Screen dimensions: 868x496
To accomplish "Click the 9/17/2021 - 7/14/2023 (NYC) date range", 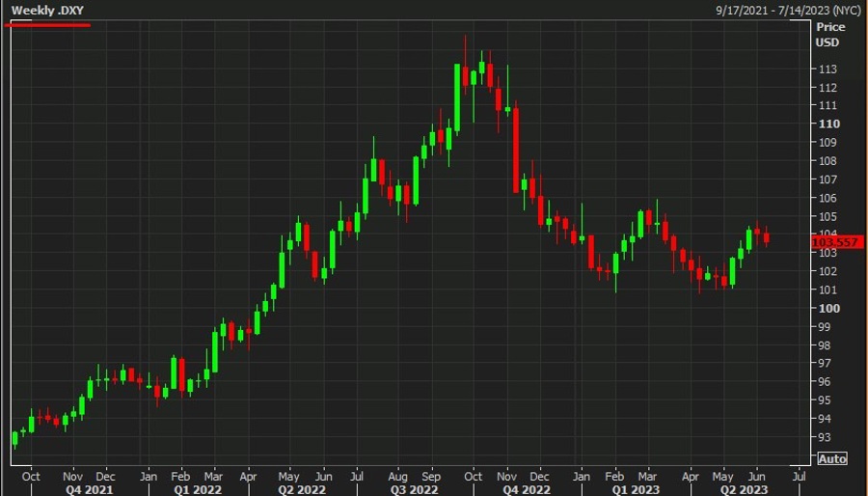I will tap(788, 11).
